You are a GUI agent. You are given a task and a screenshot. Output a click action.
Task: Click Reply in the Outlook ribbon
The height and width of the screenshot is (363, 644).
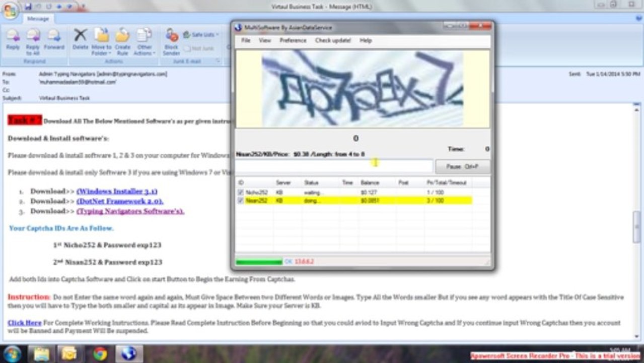pyautogui.click(x=13, y=41)
